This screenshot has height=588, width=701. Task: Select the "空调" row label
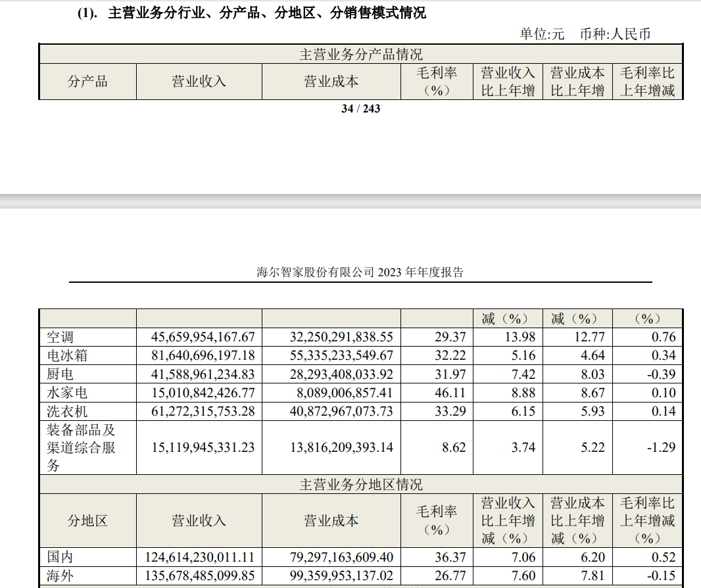click(x=60, y=337)
